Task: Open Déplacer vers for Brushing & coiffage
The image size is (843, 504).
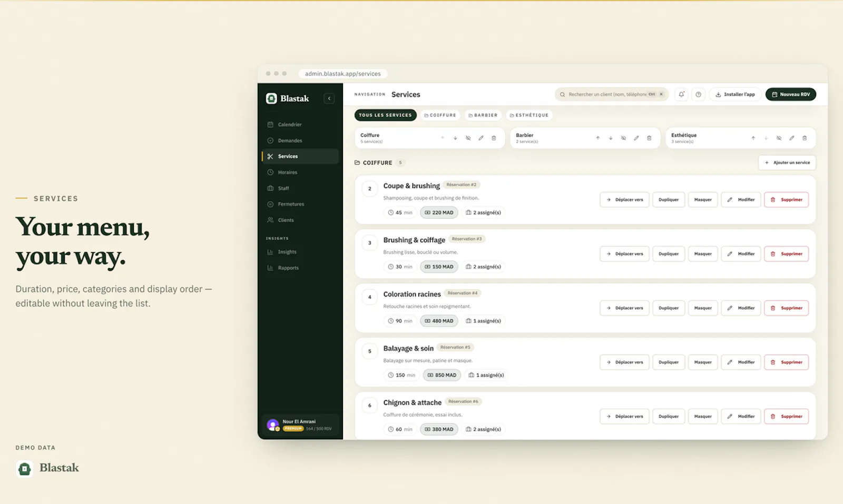Action: pos(624,254)
